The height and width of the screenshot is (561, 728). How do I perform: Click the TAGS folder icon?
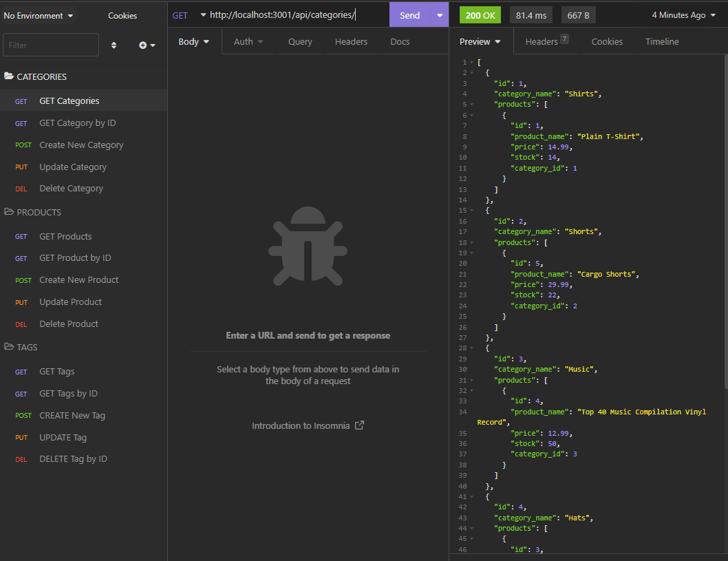(x=10, y=347)
